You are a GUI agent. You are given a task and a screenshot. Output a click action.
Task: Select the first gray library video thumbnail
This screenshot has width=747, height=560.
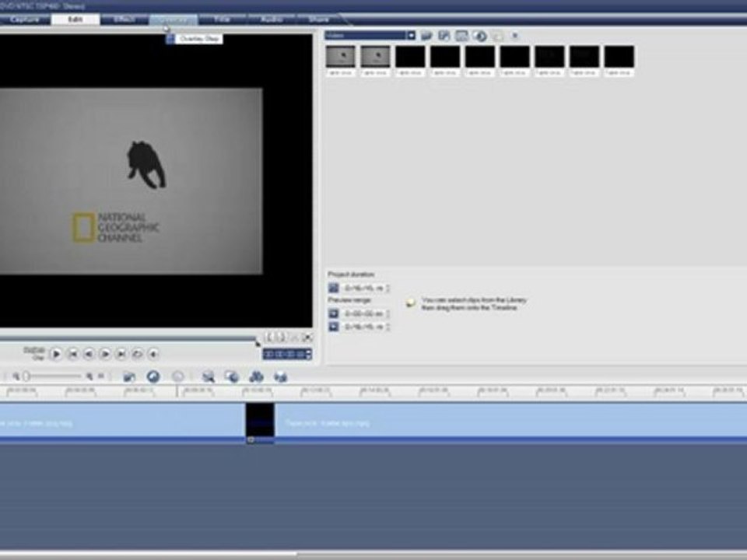pos(340,57)
